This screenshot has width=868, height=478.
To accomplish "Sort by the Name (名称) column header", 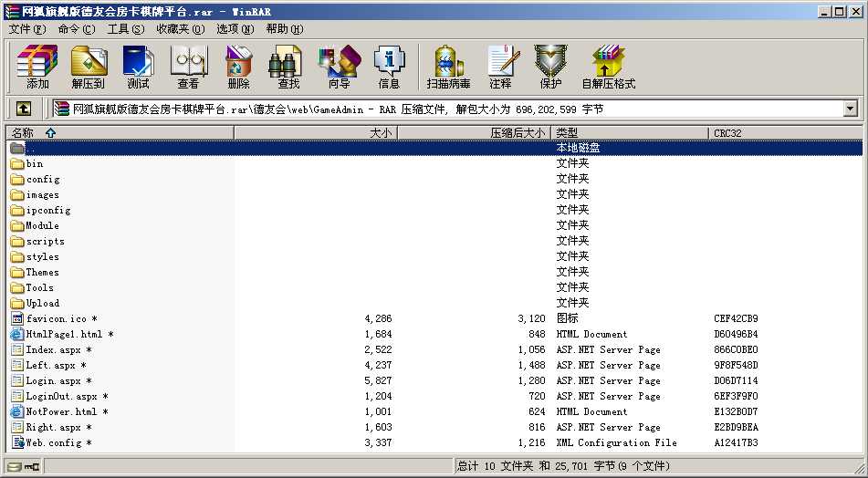I will [120, 133].
